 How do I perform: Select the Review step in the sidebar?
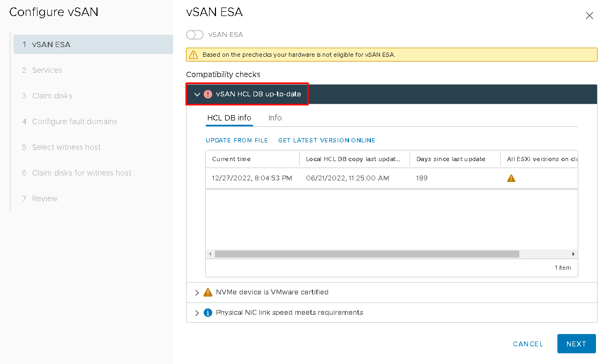point(44,198)
